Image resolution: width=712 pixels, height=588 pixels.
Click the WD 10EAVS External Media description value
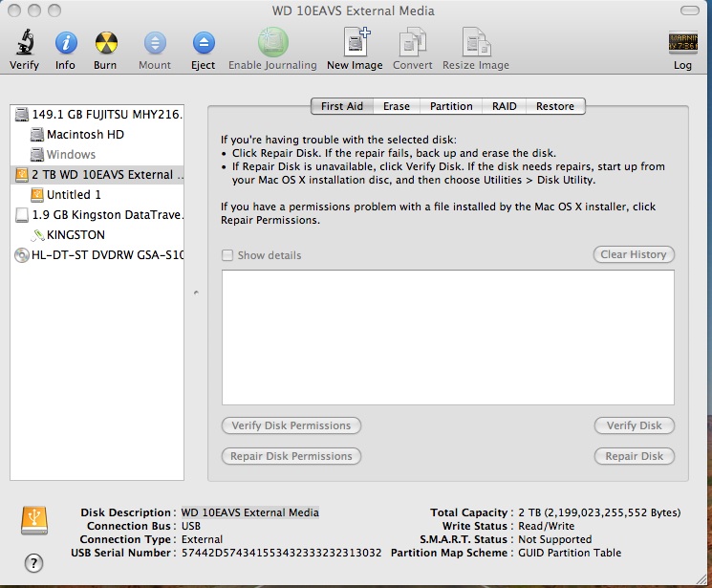point(249,512)
